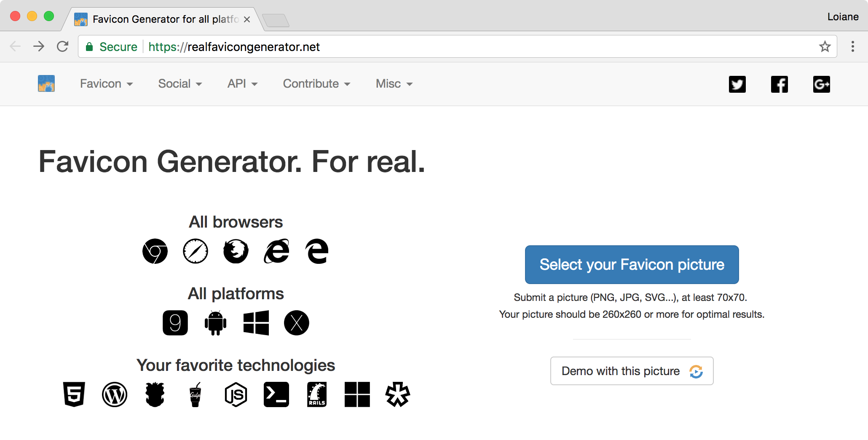The height and width of the screenshot is (440, 868).
Task: Click "Your favorite technologies" heading
Action: pos(236,365)
